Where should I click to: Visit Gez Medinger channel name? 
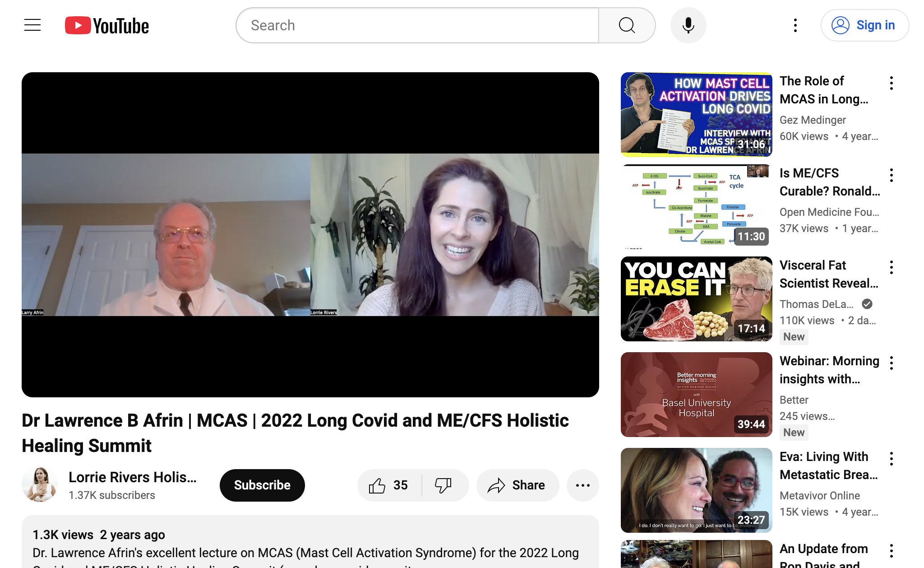click(813, 120)
